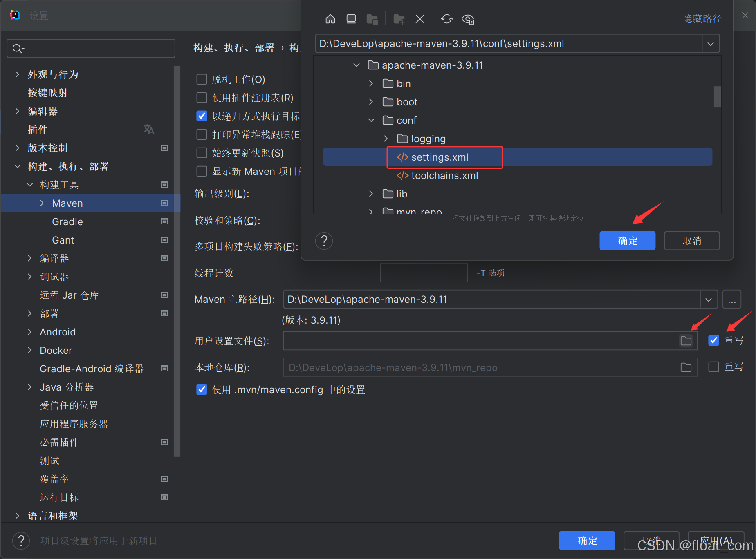Viewport: 756px width, 559px height.
Task: Open Gant settings page
Action: pos(63,240)
